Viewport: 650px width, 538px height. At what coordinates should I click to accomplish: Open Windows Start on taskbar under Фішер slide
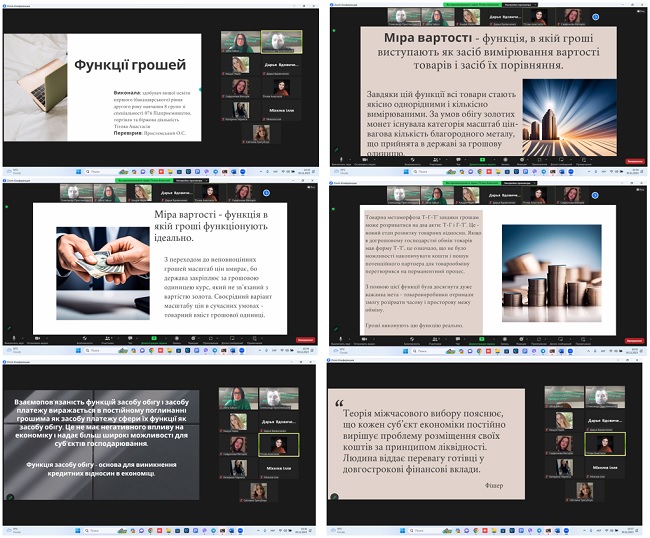402,530
